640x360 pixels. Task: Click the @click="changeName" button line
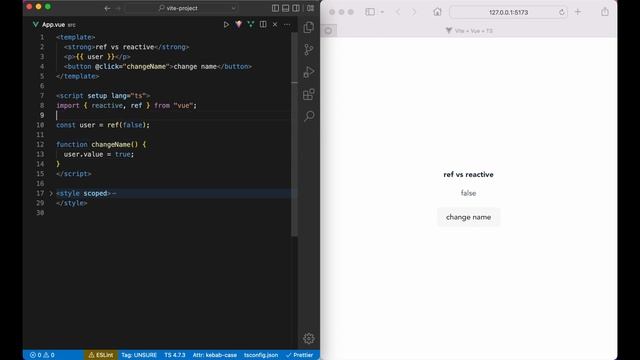(x=158, y=67)
